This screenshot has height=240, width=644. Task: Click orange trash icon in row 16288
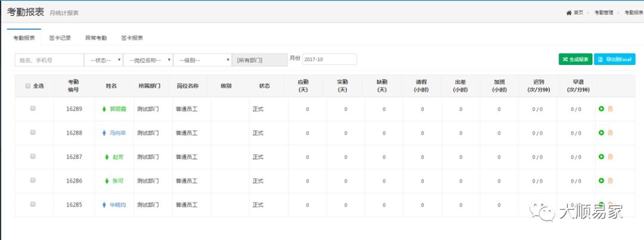coord(610,133)
